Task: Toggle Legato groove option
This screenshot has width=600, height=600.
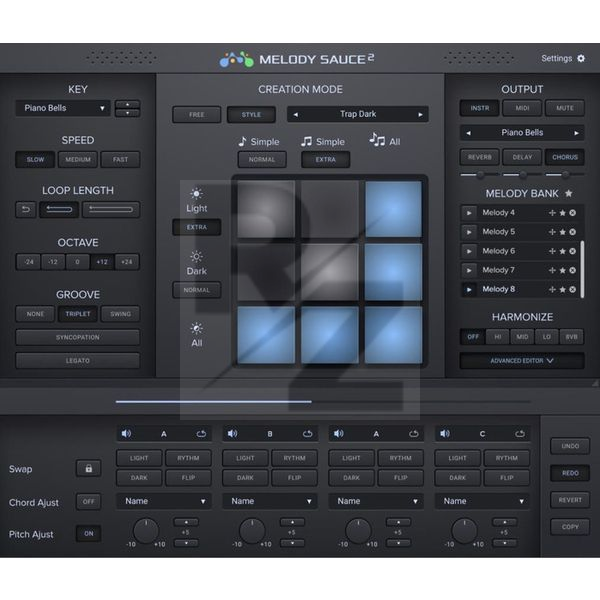Action: click(78, 360)
